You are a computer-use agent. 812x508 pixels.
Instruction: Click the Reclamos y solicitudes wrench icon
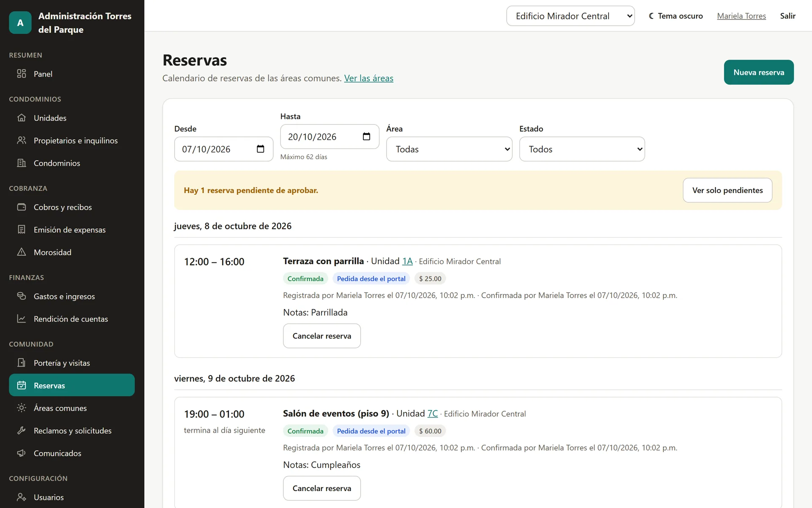[x=22, y=431]
